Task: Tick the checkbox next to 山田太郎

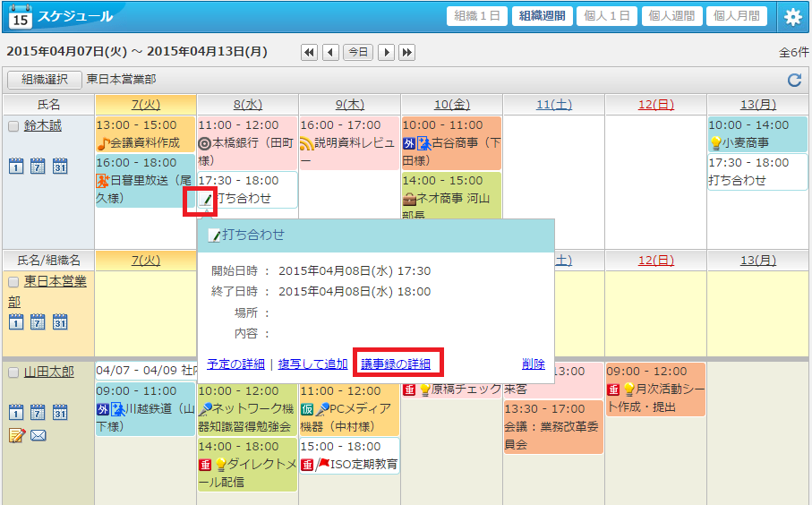Action: point(13,372)
